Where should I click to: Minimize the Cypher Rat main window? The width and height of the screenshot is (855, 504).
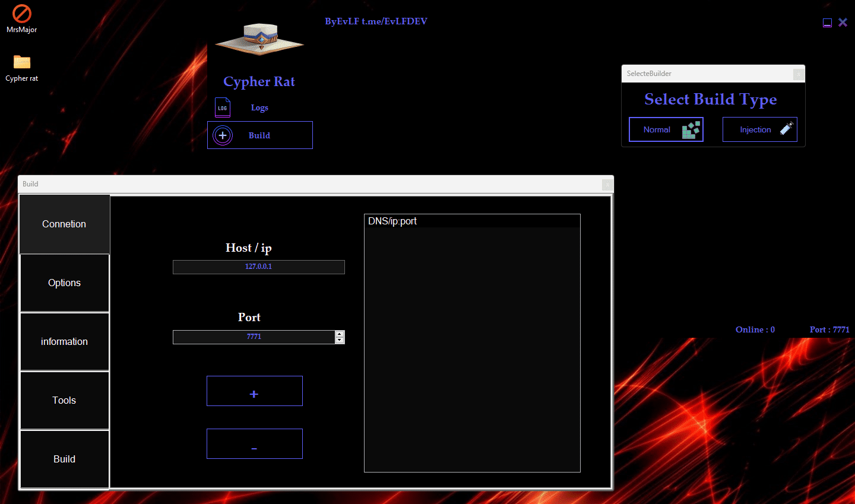[x=827, y=23]
